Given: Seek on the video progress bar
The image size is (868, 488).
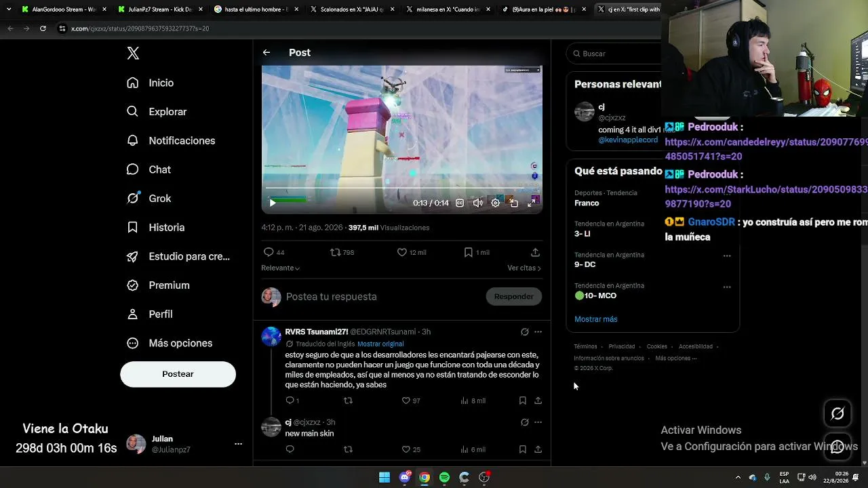Looking at the screenshot, I should tap(401, 188).
